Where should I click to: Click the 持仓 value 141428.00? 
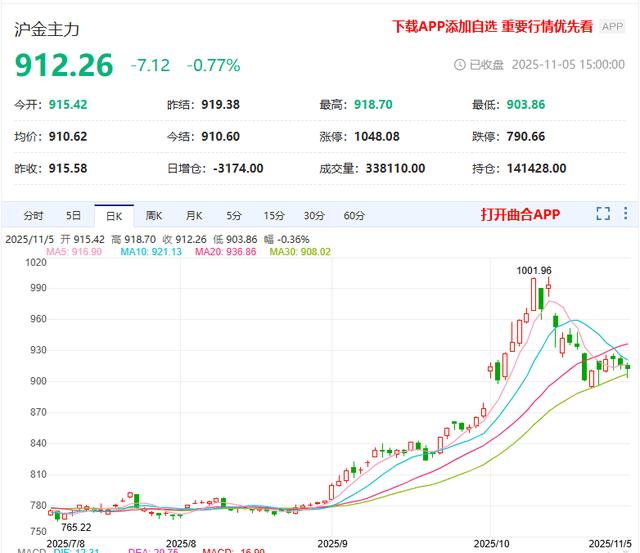536,169
